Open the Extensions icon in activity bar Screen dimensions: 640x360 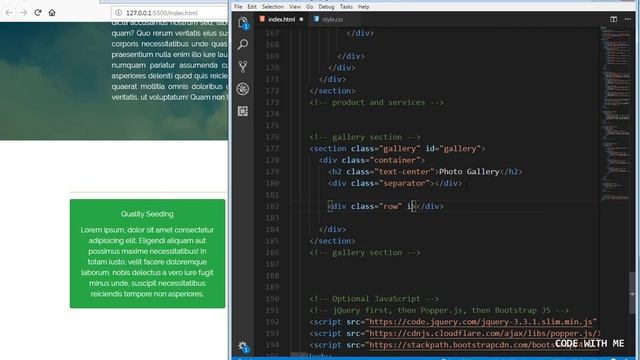coord(243,111)
